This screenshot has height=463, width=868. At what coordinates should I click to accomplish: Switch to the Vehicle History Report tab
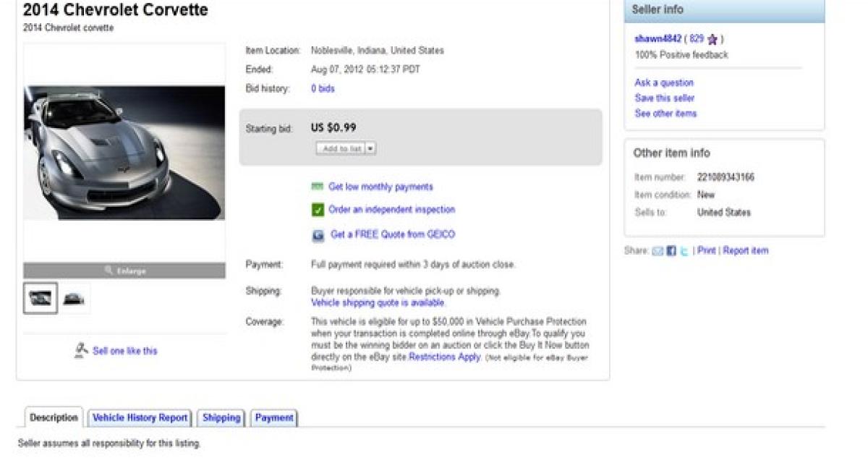(x=140, y=417)
